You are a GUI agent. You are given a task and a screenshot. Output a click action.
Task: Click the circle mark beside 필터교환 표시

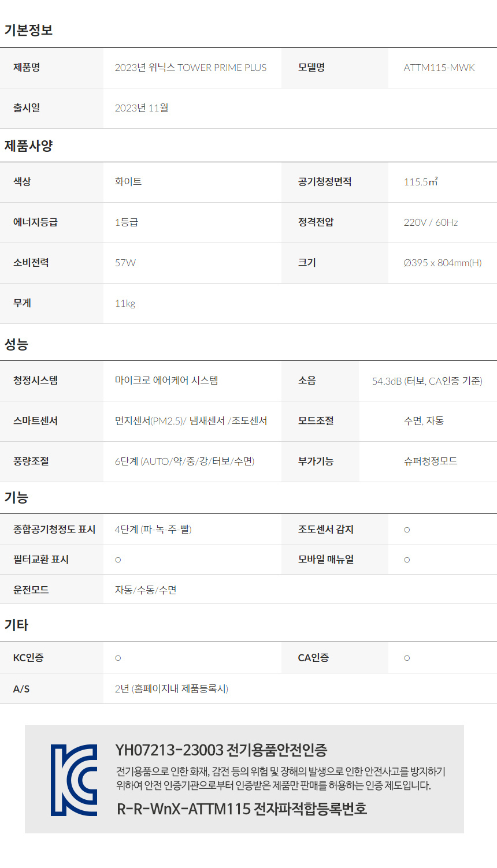[x=118, y=560]
